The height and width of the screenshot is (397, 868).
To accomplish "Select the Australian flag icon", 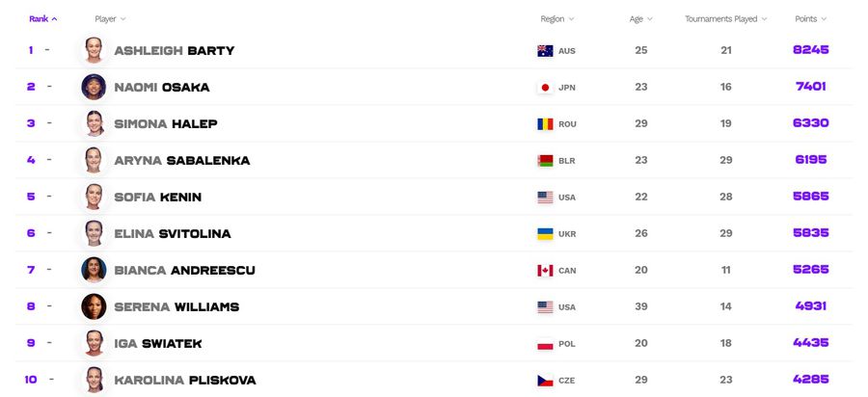I will tap(545, 51).
